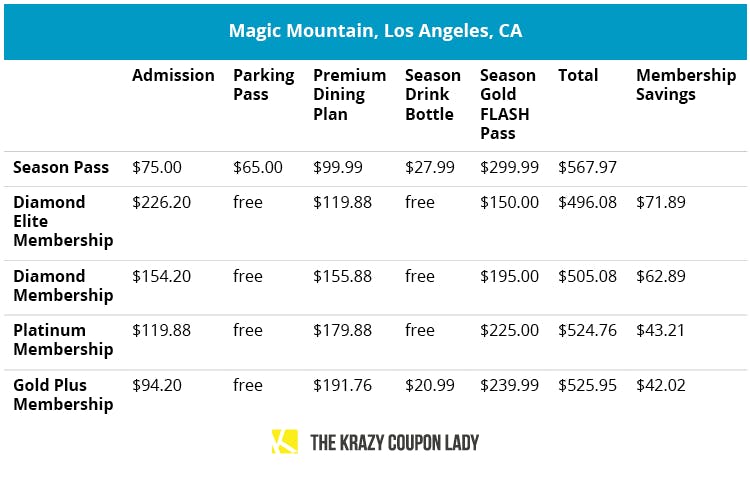Select the Diamond Elite Membership row label
The width and height of the screenshot is (750, 482).
point(62,221)
